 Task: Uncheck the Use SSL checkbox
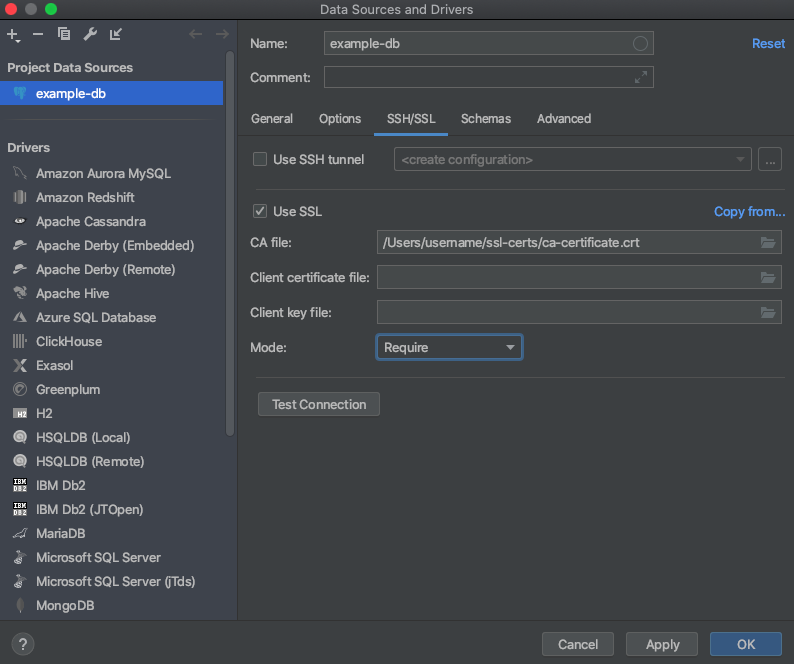click(260, 211)
